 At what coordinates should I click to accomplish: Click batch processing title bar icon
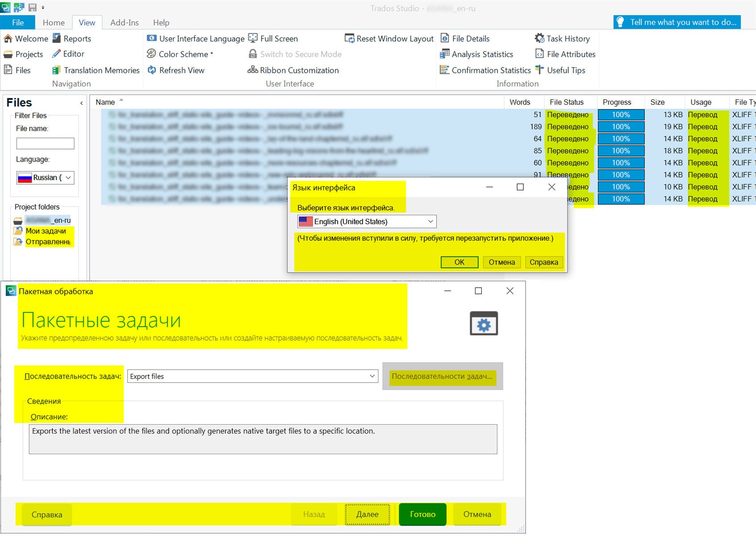tap(11, 291)
